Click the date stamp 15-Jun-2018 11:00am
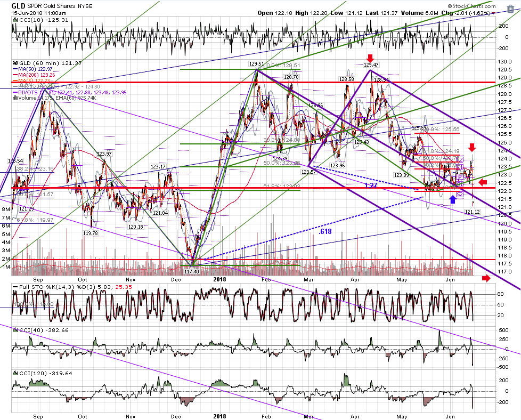 39,13
